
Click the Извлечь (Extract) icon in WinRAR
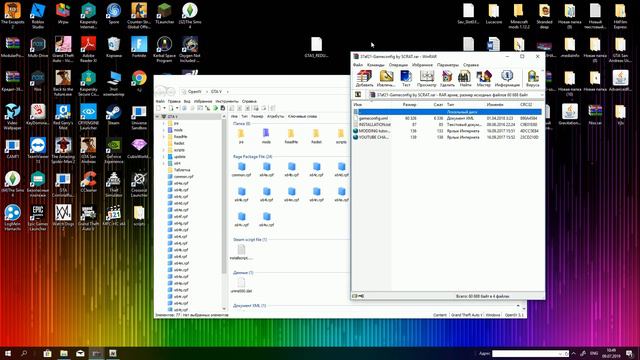coord(386,78)
